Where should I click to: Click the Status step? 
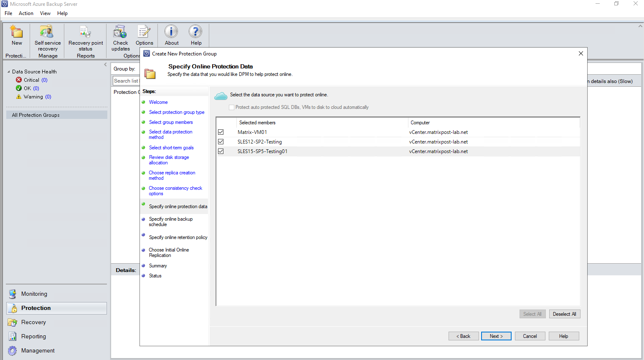coord(155,276)
